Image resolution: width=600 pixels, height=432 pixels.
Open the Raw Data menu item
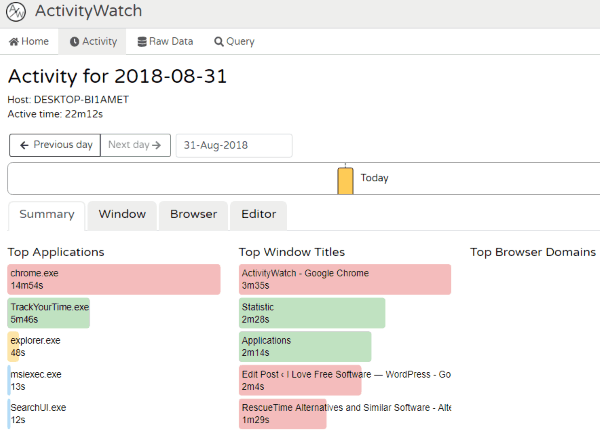click(x=165, y=41)
